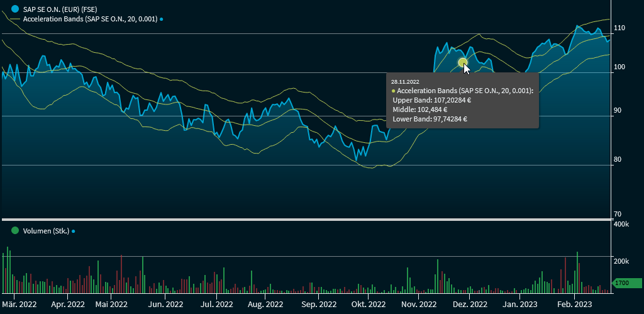Click blue settings dot beside Volumen (Stk.)

[73, 231]
